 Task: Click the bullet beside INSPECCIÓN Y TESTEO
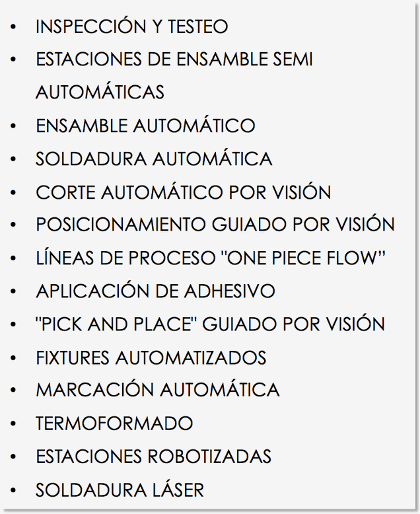click(x=13, y=26)
